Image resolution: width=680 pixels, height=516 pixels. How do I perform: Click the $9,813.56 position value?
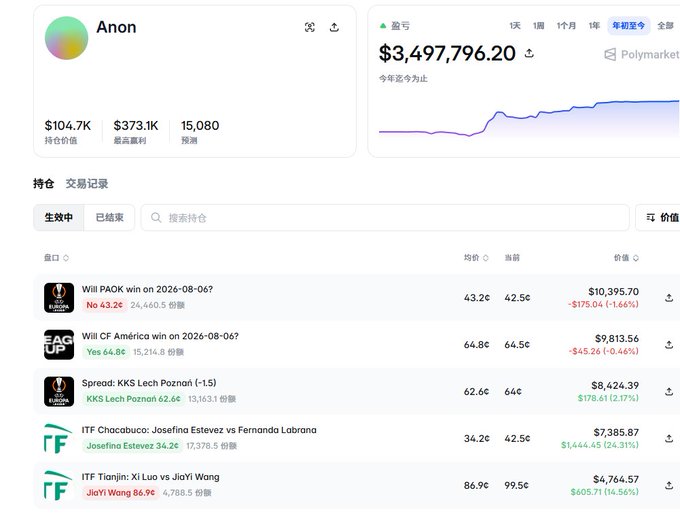coord(617,338)
